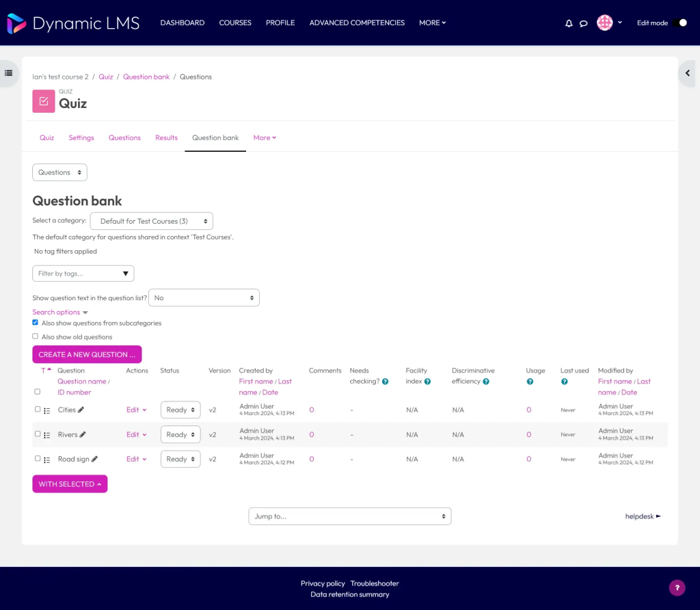Click Needs checking help icon

(386, 382)
